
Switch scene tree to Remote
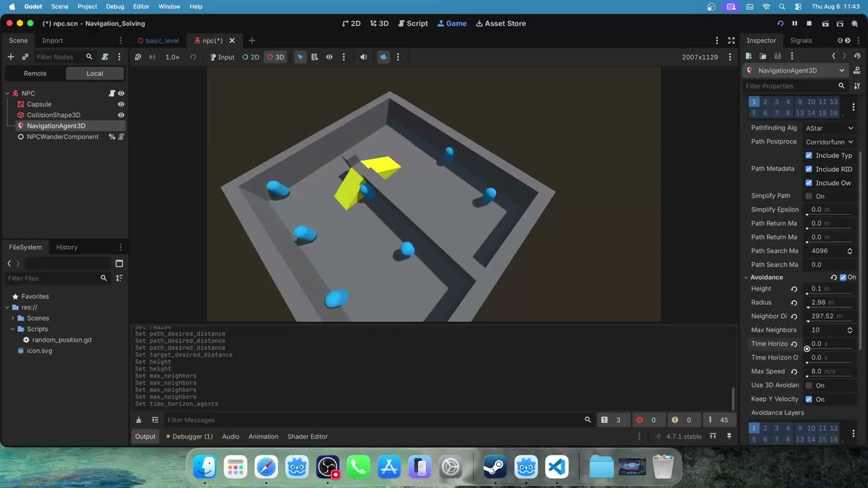click(35, 73)
